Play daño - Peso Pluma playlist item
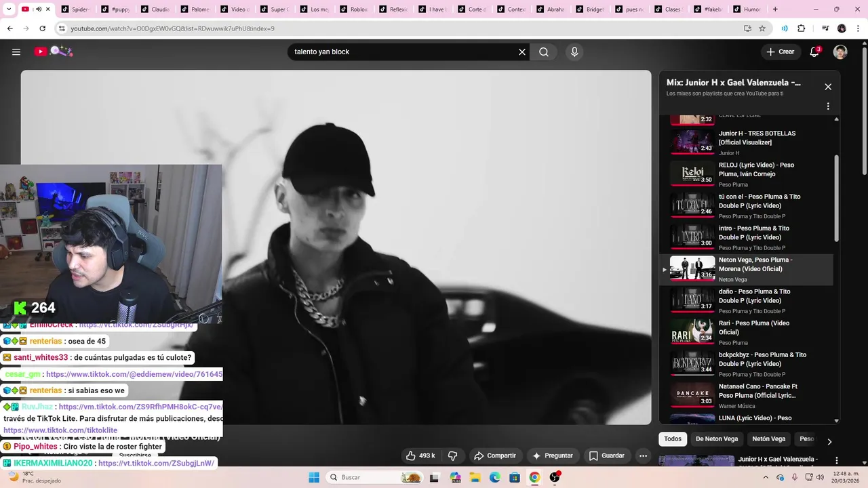This screenshot has height=488, width=868. pyautogui.click(x=746, y=300)
